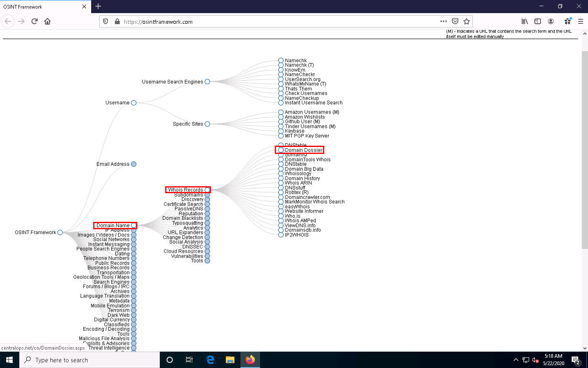
Task: Show sidebars icon in toolbar
Action: tap(538, 21)
